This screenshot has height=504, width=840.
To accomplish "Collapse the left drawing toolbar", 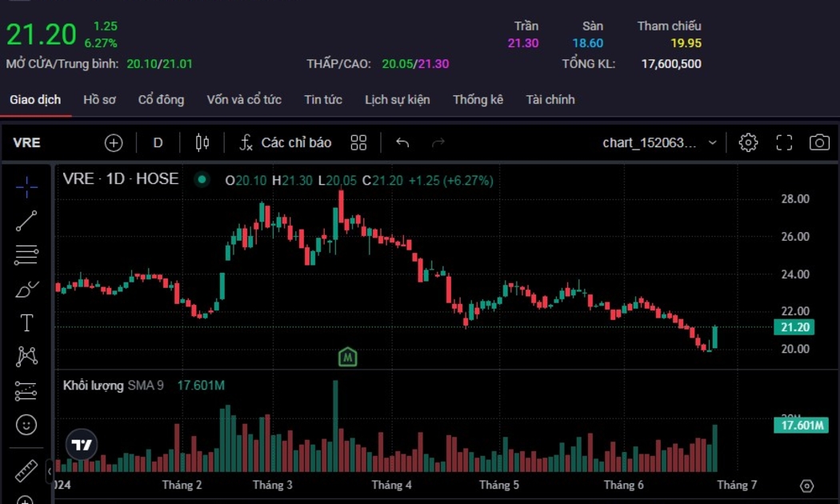I will click(x=49, y=470).
